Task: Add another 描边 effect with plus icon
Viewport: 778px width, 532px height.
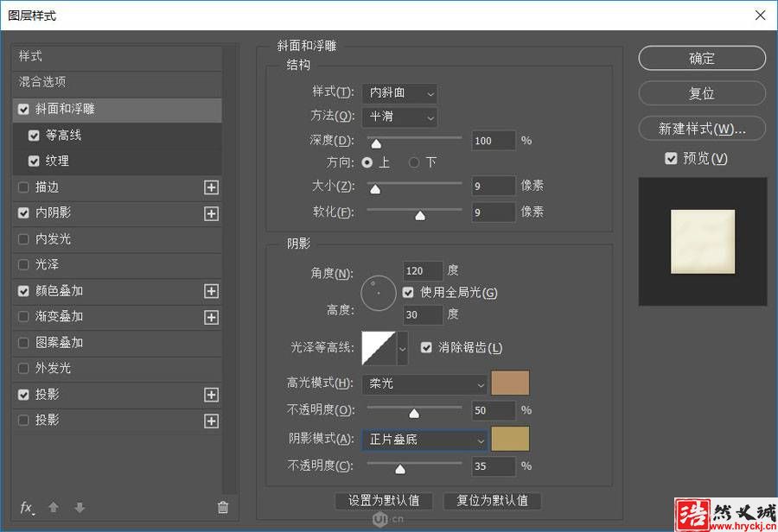Action: [x=212, y=187]
